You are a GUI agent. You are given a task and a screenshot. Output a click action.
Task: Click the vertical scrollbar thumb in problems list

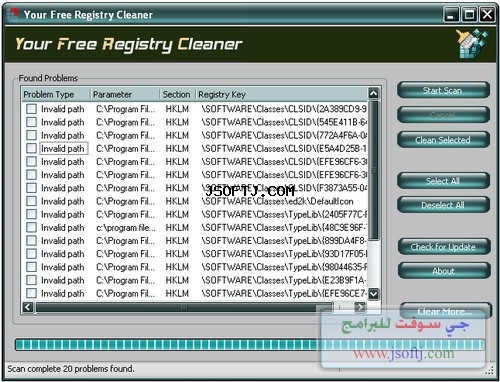[x=373, y=170]
